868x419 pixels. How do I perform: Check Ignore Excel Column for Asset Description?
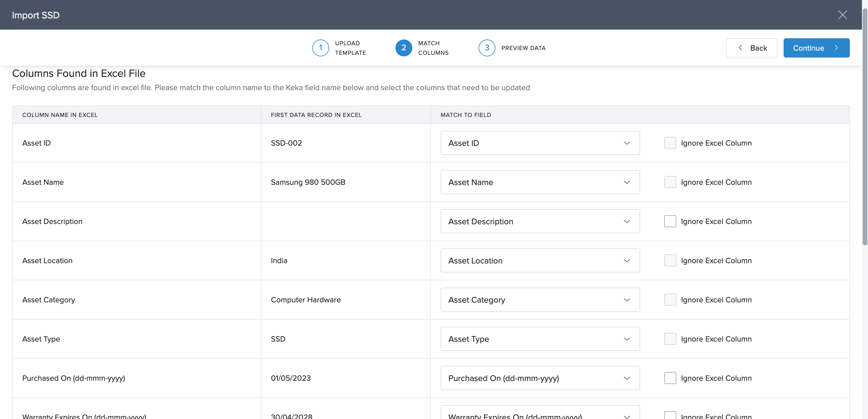click(670, 222)
